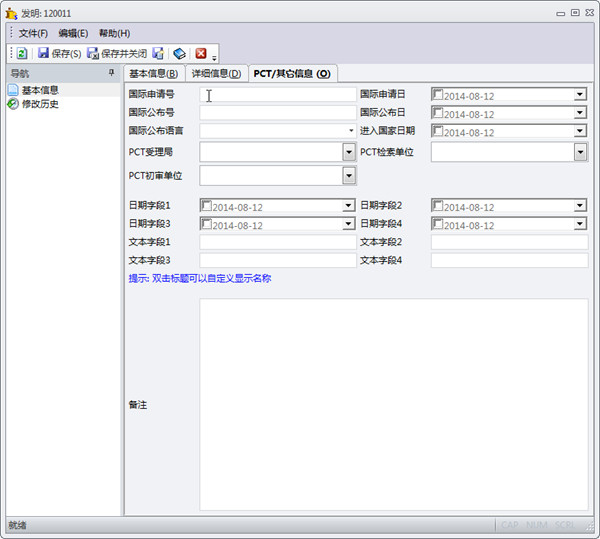Open the 日期字段2 date dropdown arrow
The image size is (600, 539).
(x=580, y=205)
